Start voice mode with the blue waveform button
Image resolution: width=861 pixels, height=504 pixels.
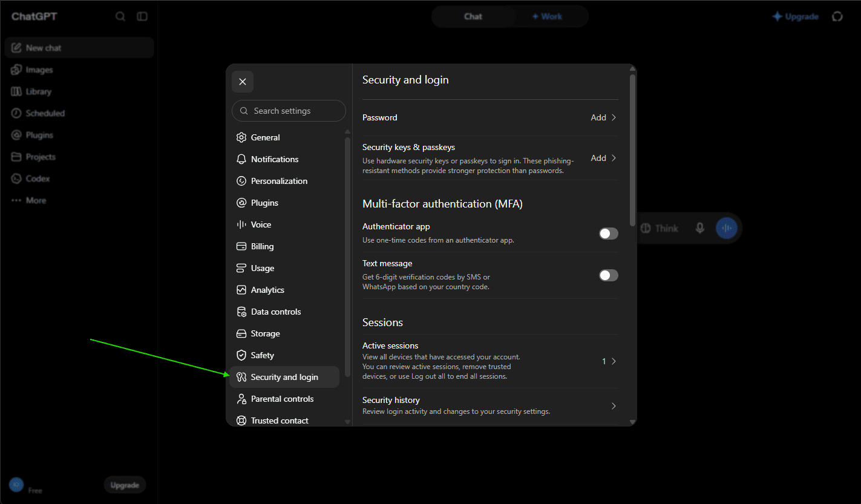(x=727, y=228)
